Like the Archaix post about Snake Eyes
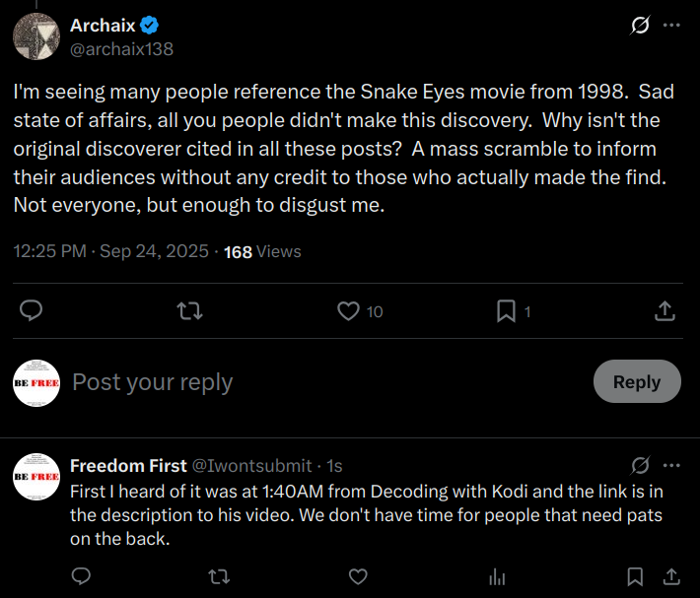This screenshot has height=598, width=700. click(x=348, y=311)
